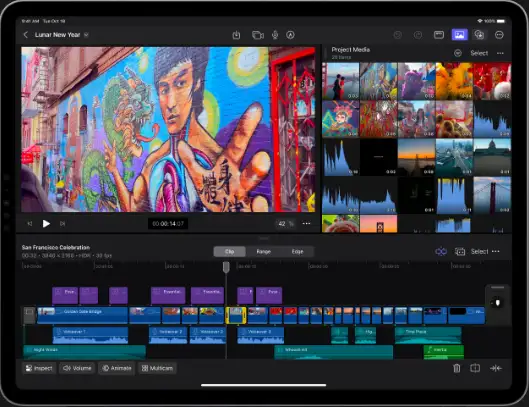Split clip with the split icon
Image resolution: width=529 pixels, height=407 pixels.
point(475,368)
